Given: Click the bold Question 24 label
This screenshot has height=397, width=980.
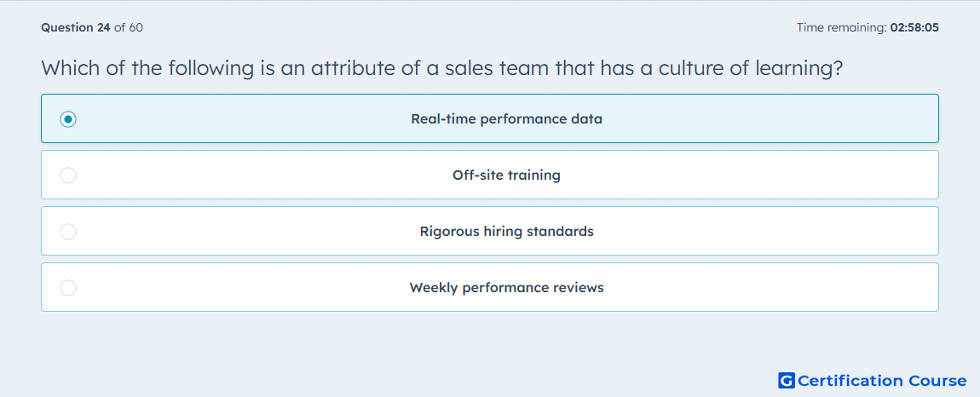Looking at the screenshot, I should tap(76, 27).
